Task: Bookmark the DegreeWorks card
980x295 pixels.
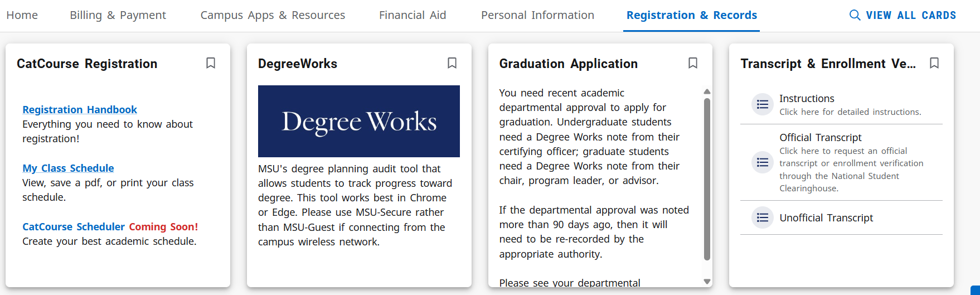Action: [x=452, y=63]
